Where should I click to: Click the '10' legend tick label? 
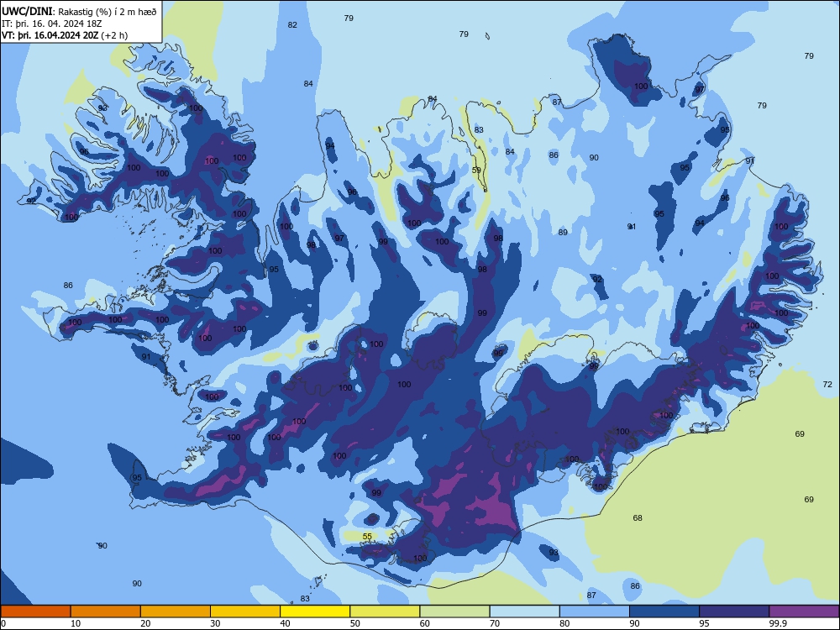click(x=76, y=623)
